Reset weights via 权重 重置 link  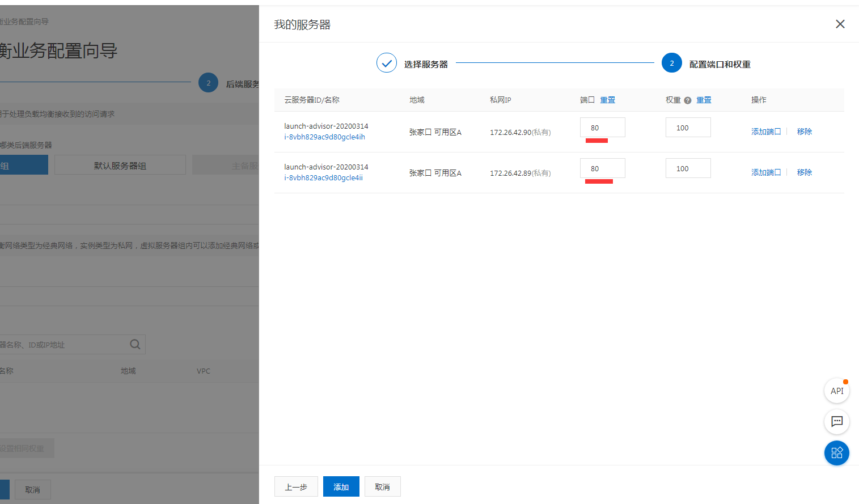[704, 100]
